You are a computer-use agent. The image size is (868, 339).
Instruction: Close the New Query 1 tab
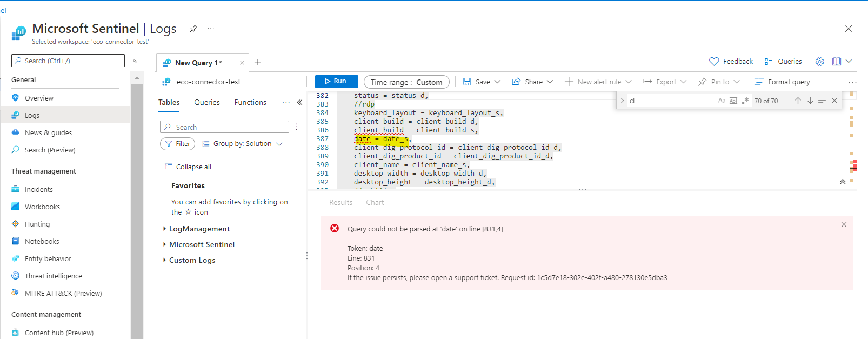pyautogui.click(x=242, y=63)
